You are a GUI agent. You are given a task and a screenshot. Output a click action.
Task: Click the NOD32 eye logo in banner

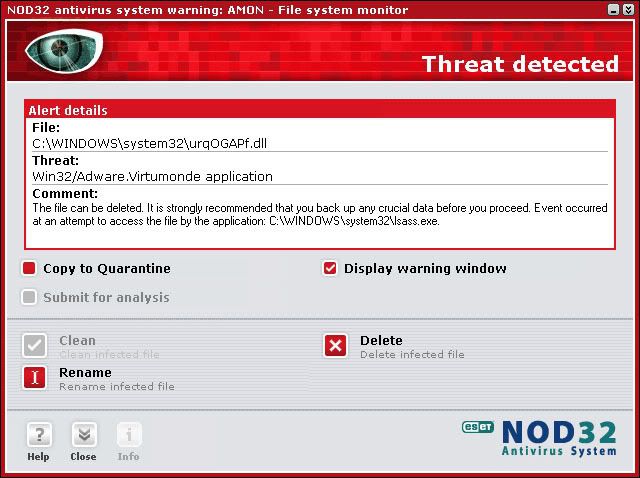click(64, 51)
